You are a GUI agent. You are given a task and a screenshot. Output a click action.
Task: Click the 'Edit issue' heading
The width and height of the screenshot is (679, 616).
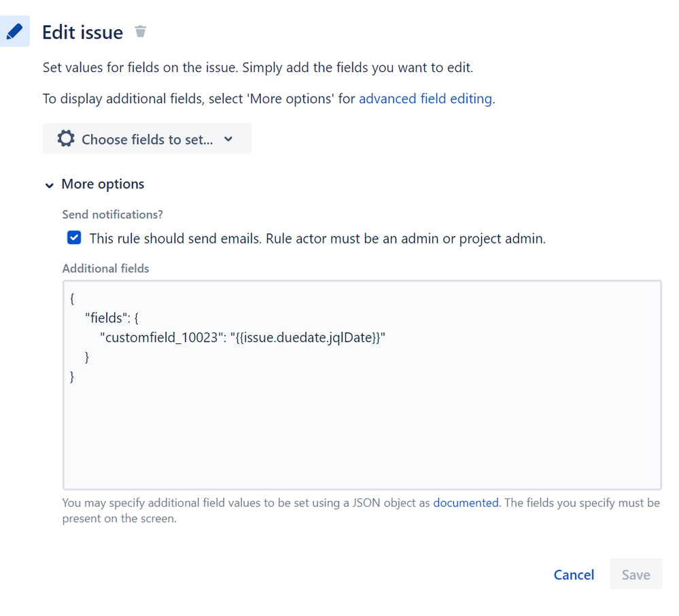pos(83,33)
